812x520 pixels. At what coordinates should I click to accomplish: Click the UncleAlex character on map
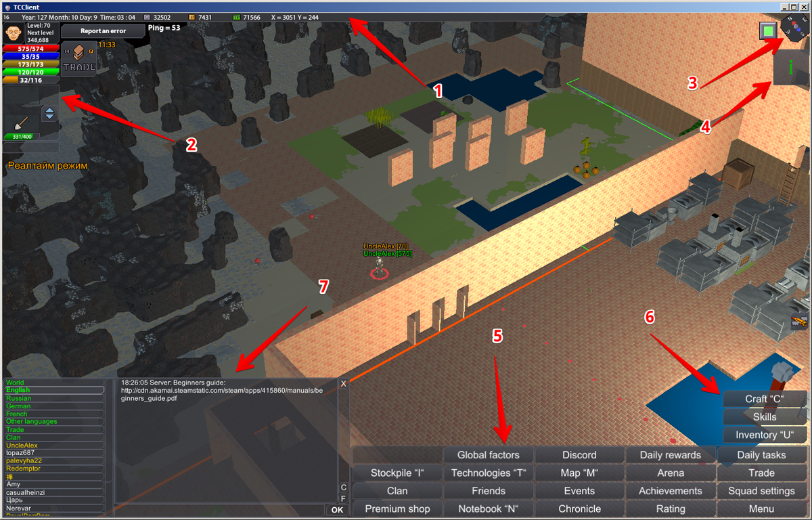pos(380,267)
